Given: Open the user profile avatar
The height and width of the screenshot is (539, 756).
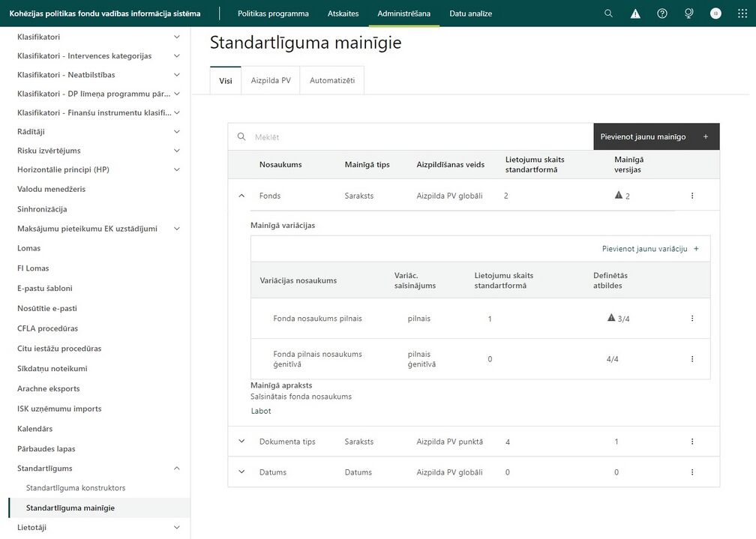Looking at the screenshot, I should coord(715,13).
